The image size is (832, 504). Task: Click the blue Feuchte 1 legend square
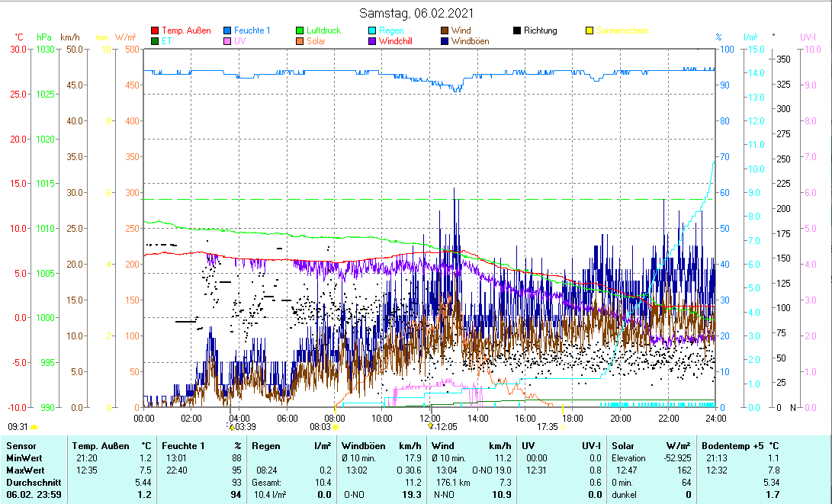(x=227, y=30)
